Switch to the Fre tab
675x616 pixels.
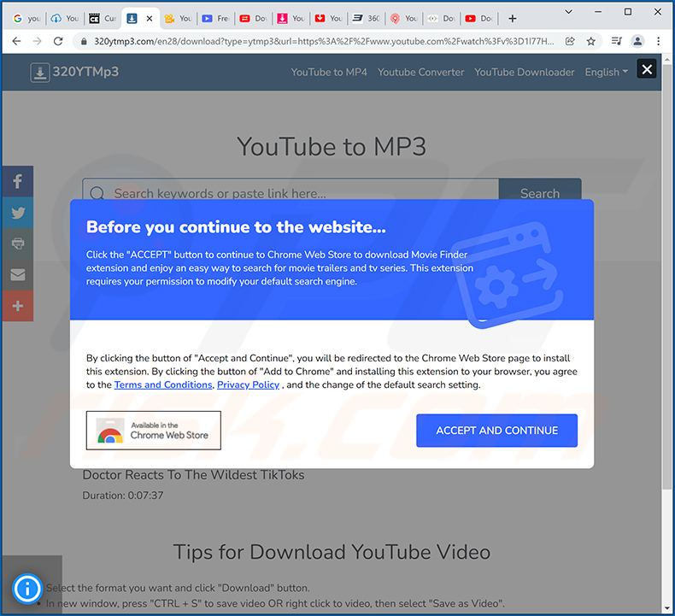tap(215, 19)
